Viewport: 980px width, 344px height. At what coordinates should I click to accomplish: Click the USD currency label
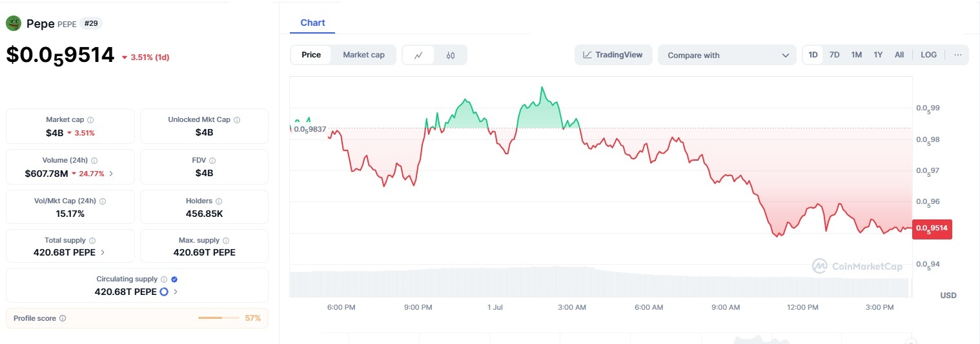coord(948,296)
